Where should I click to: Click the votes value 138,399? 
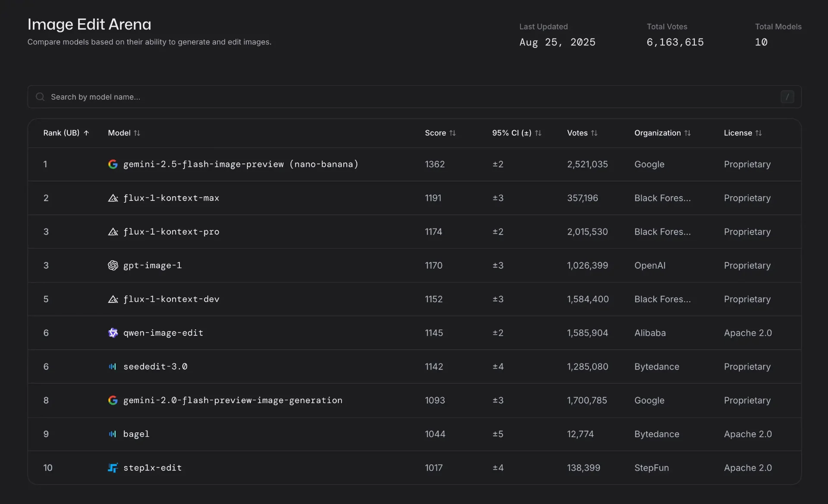tap(583, 467)
